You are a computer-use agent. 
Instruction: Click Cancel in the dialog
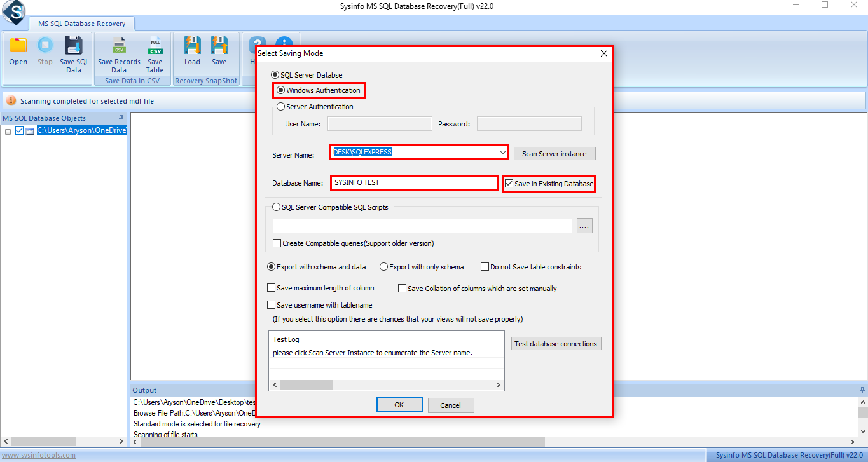point(451,405)
